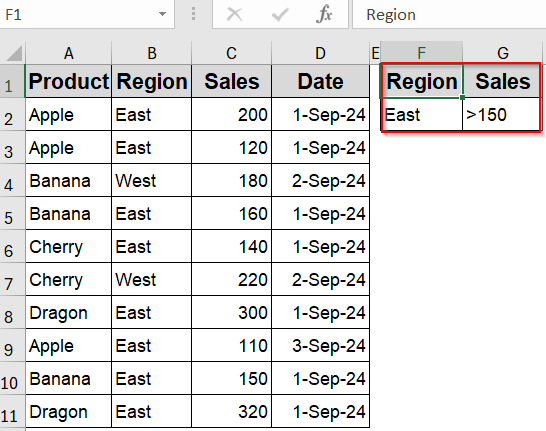Click the fill handle on cell F1
This screenshot has height=431, width=546.
[x=462, y=98]
